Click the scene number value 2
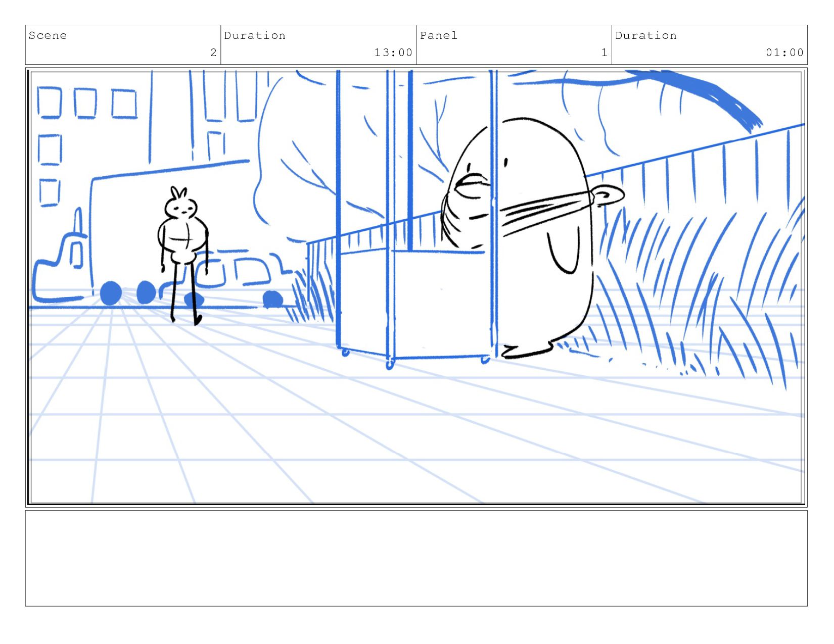 213,53
